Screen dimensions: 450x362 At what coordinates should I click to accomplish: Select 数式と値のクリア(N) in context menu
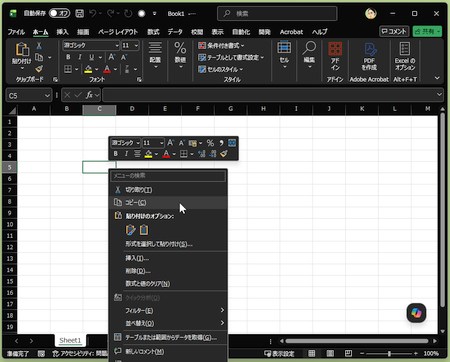(169, 284)
